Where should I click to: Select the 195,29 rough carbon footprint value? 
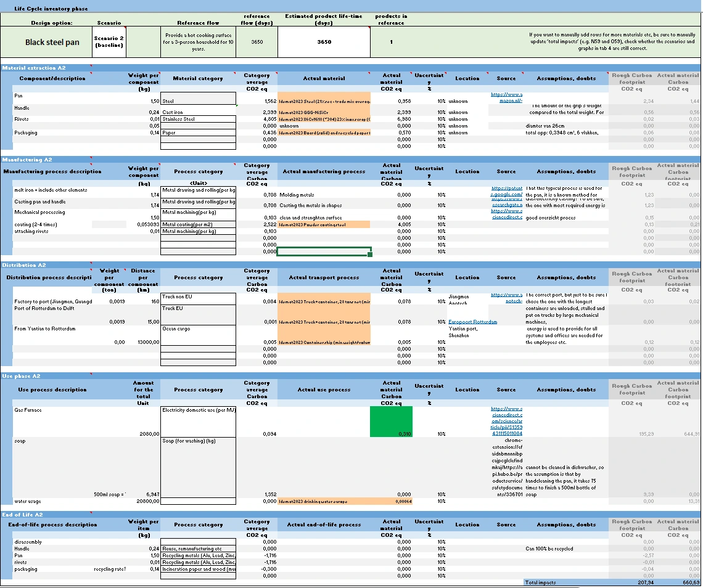[646, 434]
